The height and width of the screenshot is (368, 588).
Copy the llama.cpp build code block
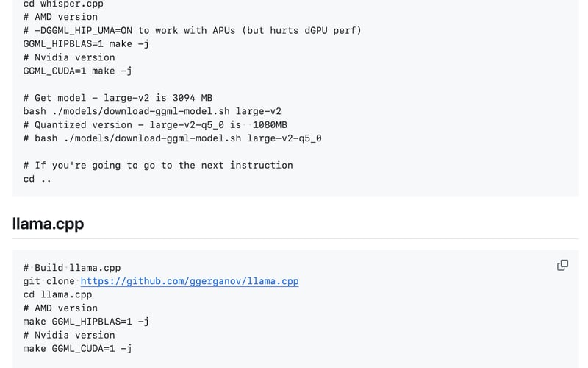562,265
